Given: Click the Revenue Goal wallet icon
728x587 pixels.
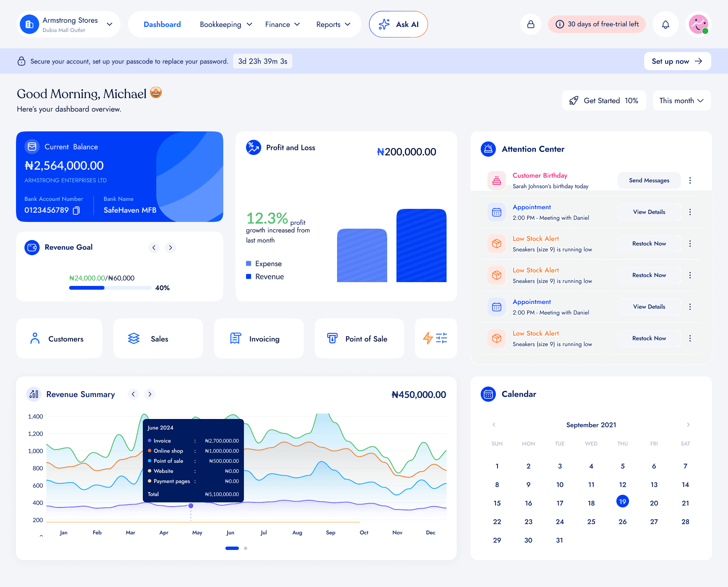Looking at the screenshot, I should (32, 248).
